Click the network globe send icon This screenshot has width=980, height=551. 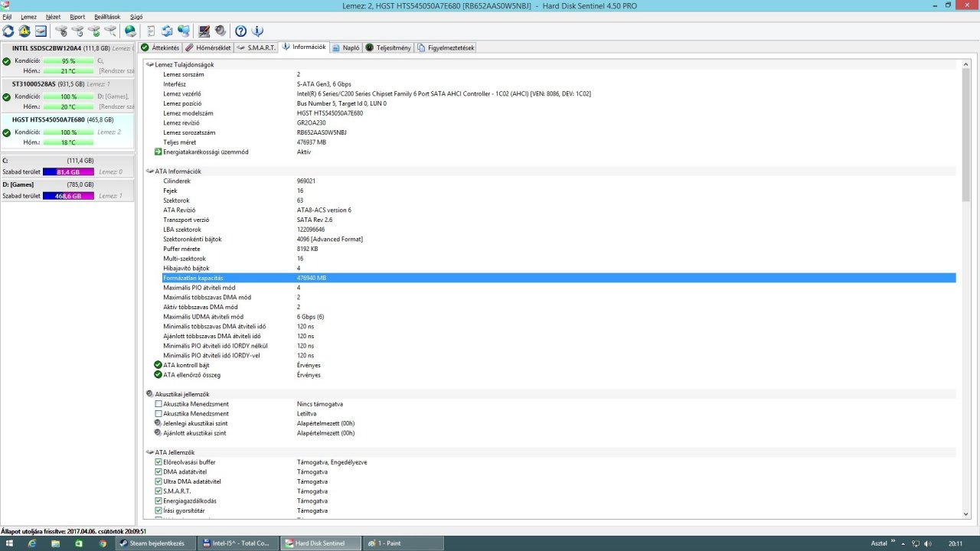184,31
